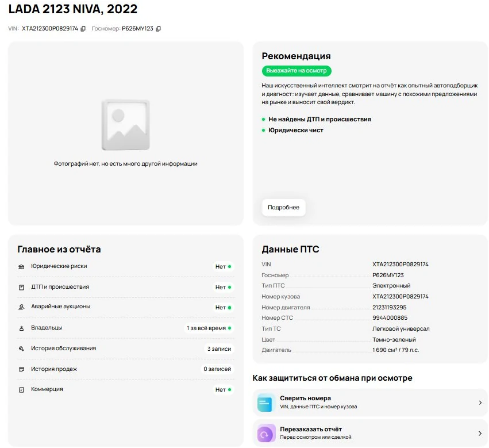Click the green Выезжайте на осмотр badge

297,71
